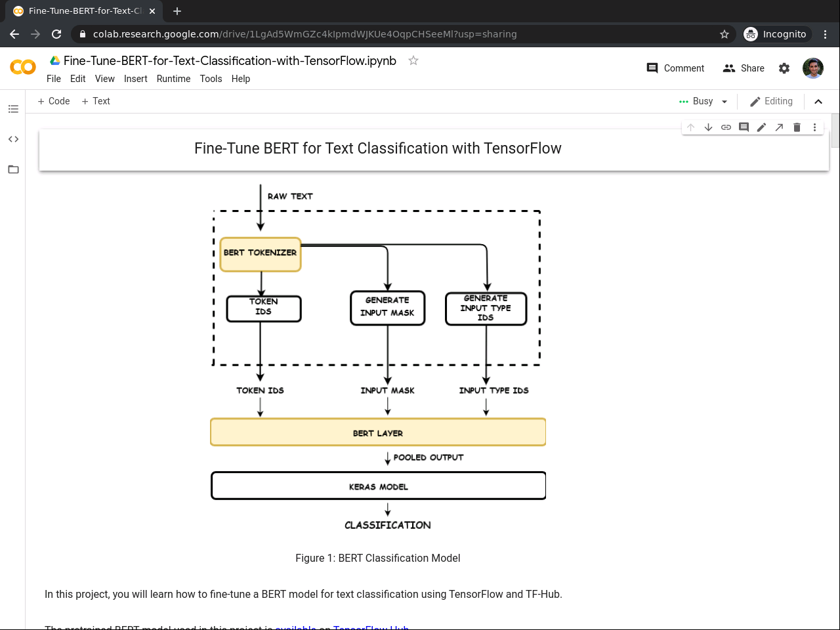Collapse the header with chevron

(818, 102)
